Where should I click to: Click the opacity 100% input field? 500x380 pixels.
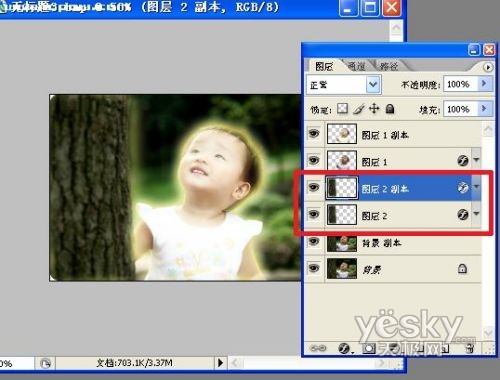461,84
